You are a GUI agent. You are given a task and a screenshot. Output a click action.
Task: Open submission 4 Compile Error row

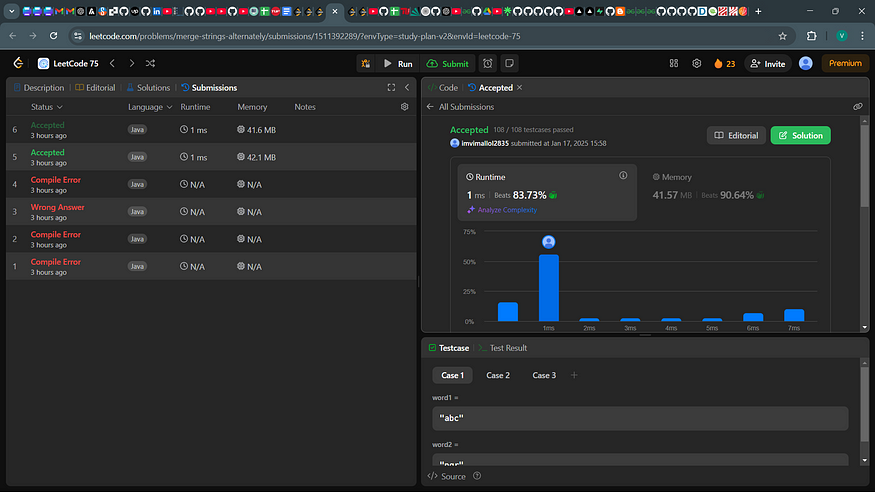coord(211,184)
